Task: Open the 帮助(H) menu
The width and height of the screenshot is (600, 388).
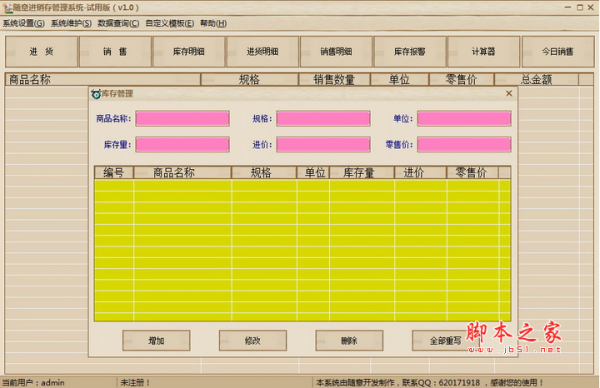Action: pos(213,23)
